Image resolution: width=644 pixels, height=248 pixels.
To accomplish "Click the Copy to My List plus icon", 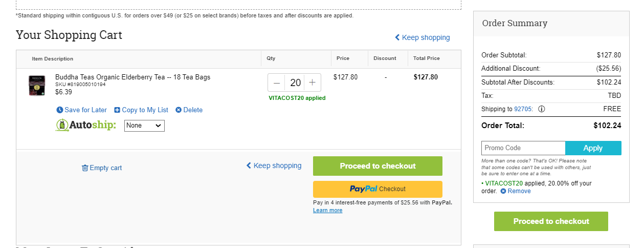I will [117, 110].
